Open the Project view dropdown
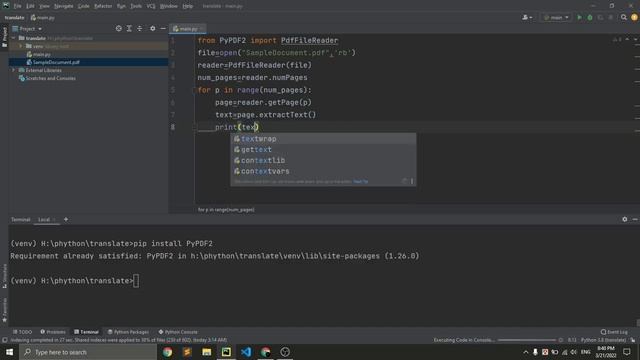The image size is (640, 360). pos(27,29)
